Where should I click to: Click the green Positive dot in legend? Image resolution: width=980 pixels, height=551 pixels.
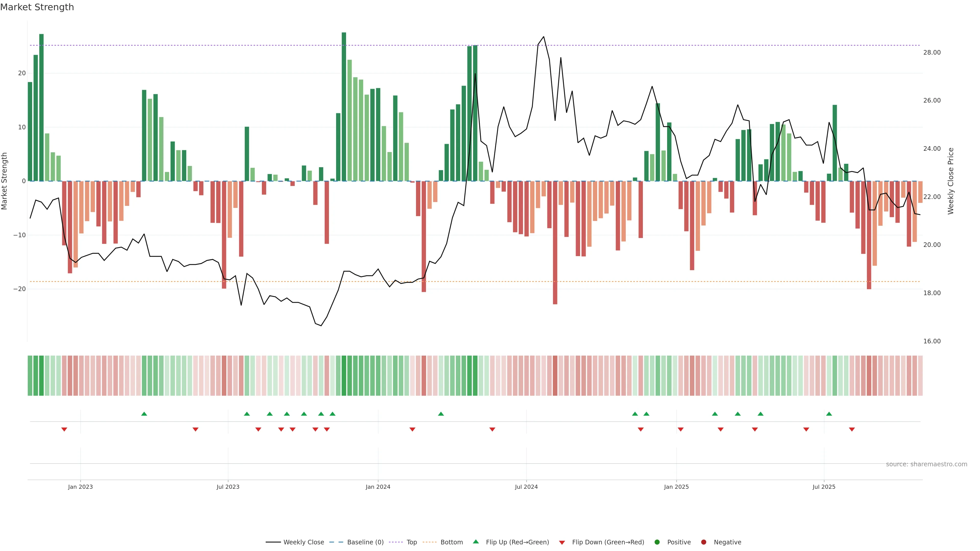pos(657,542)
